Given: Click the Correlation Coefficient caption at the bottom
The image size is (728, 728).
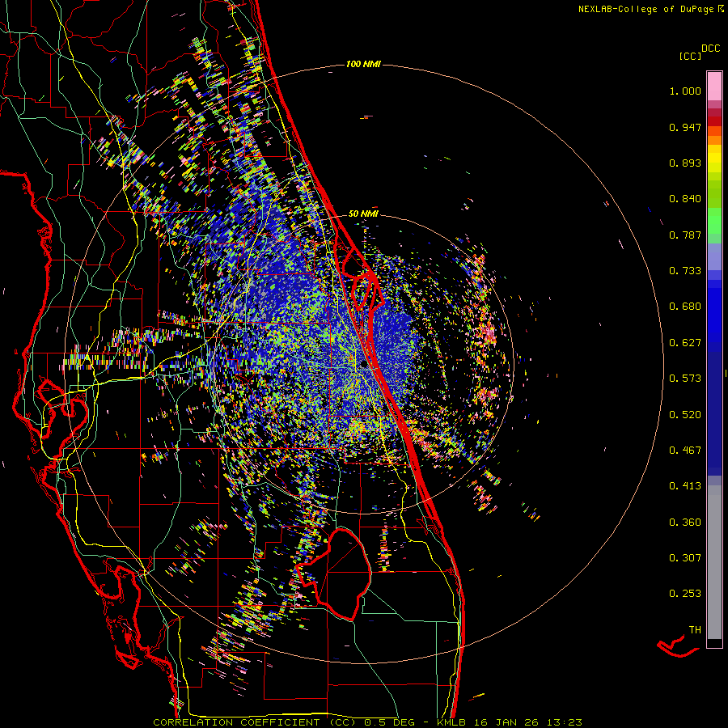Looking at the screenshot, I should pos(367,722).
